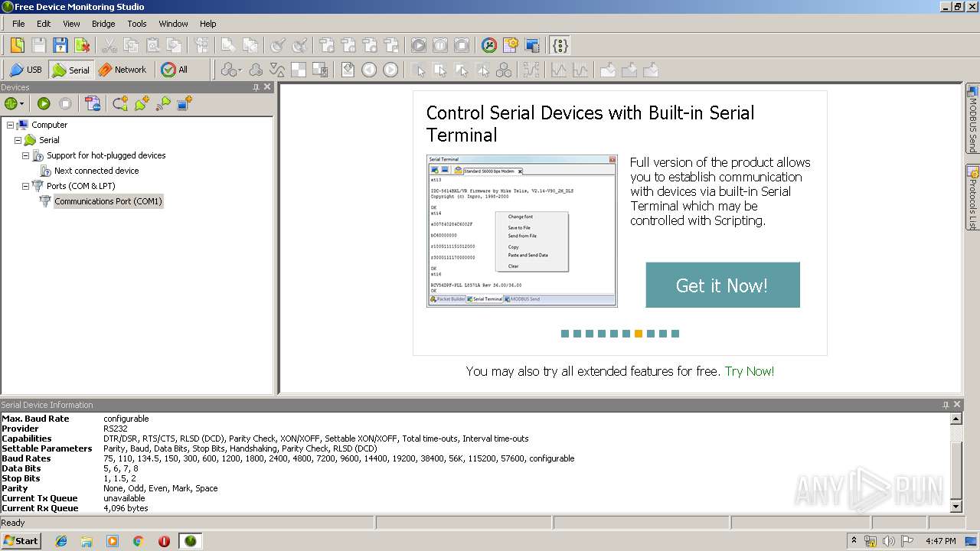980x551 pixels.
Task: Collapse the Computer tree node
Action: 10,125
